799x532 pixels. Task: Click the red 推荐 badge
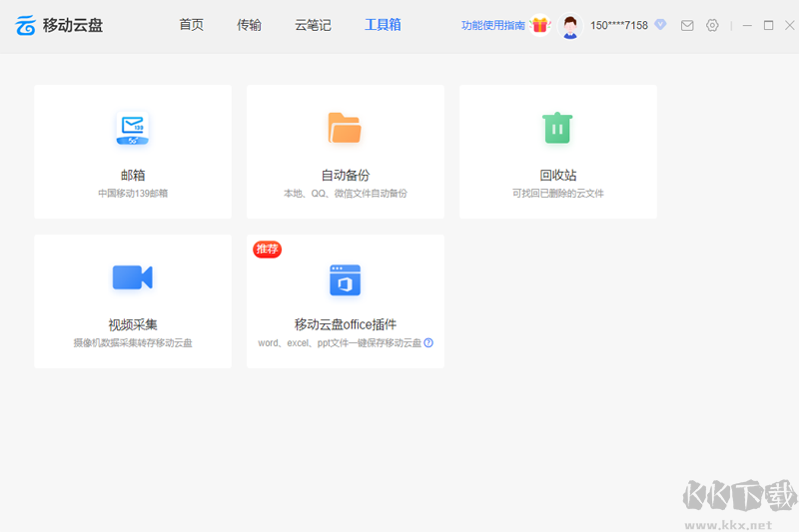(x=267, y=249)
